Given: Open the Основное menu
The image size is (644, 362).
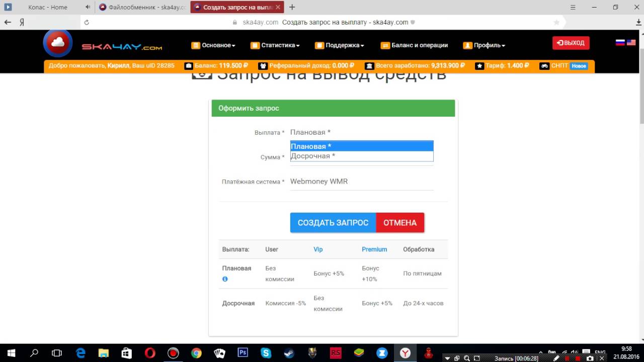Looking at the screenshot, I should pyautogui.click(x=213, y=45).
